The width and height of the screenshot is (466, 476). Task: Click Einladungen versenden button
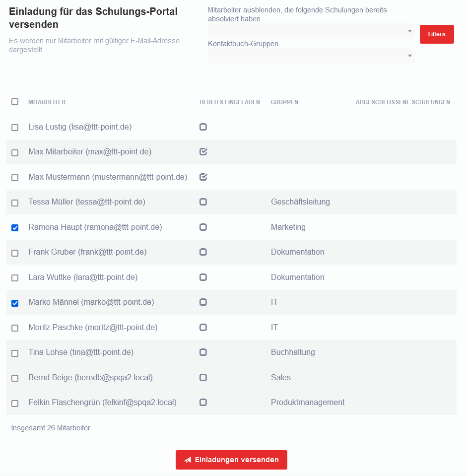[x=231, y=460]
